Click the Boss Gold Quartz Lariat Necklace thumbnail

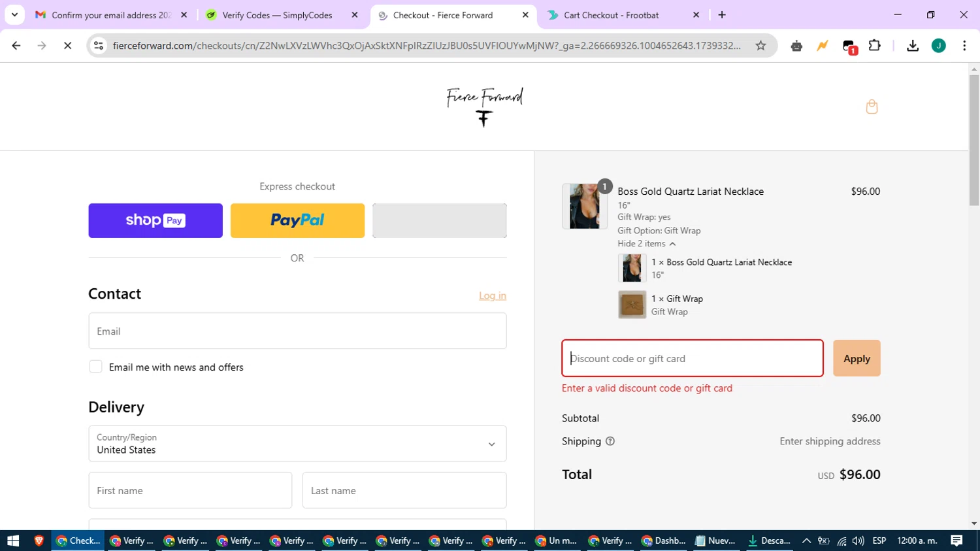point(585,206)
